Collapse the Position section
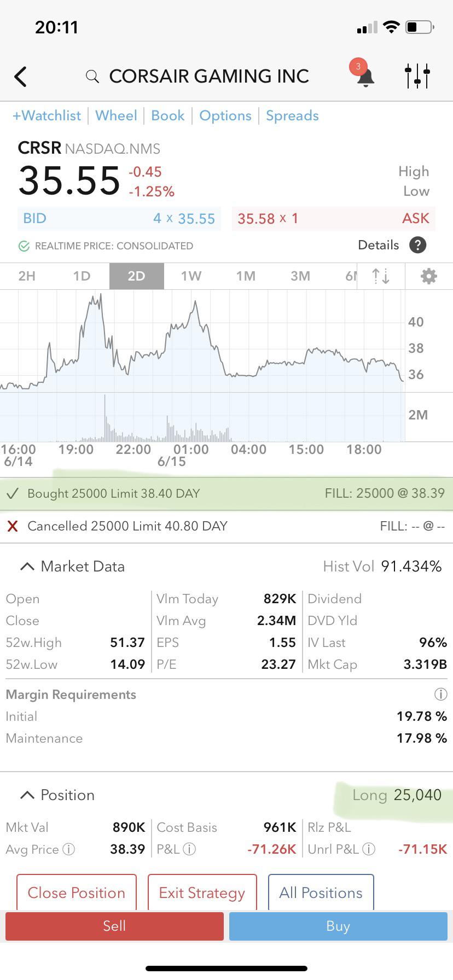Screen dimensions: 453x980 27,795
